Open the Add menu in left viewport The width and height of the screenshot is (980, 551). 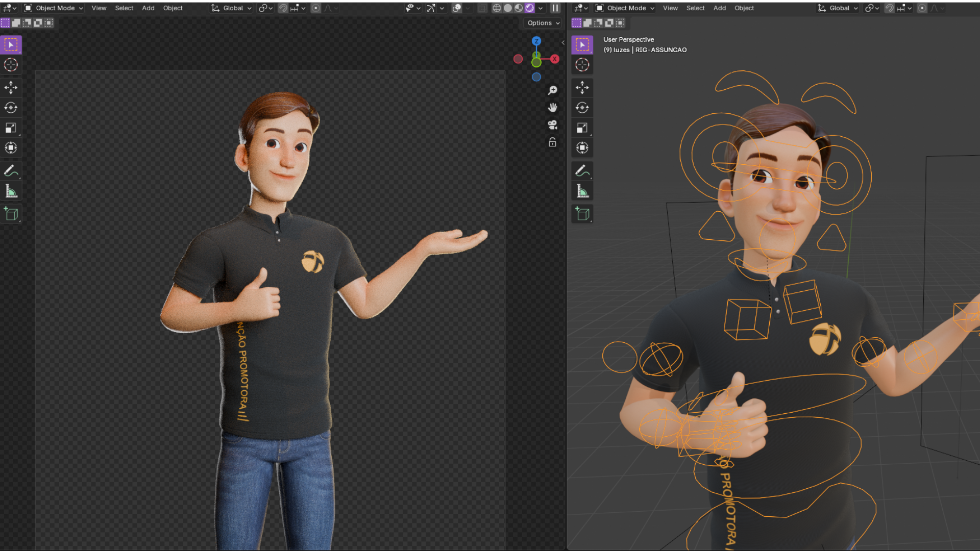point(148,8)
